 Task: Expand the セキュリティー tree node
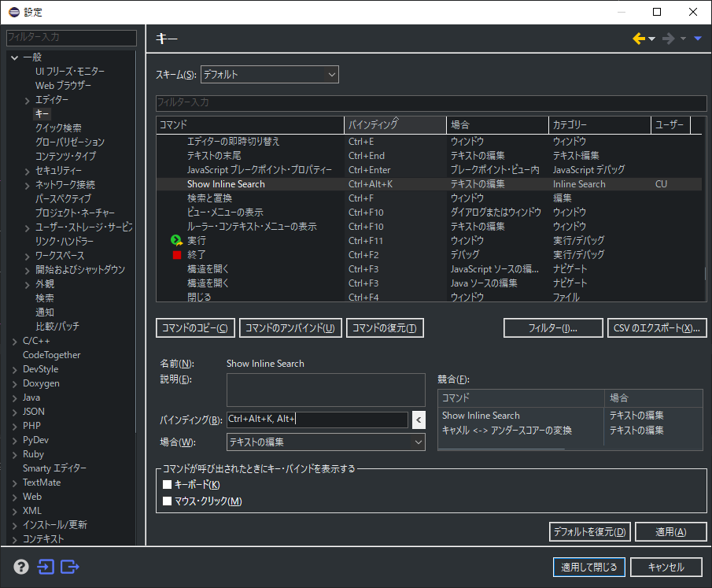tap(28, 172)
